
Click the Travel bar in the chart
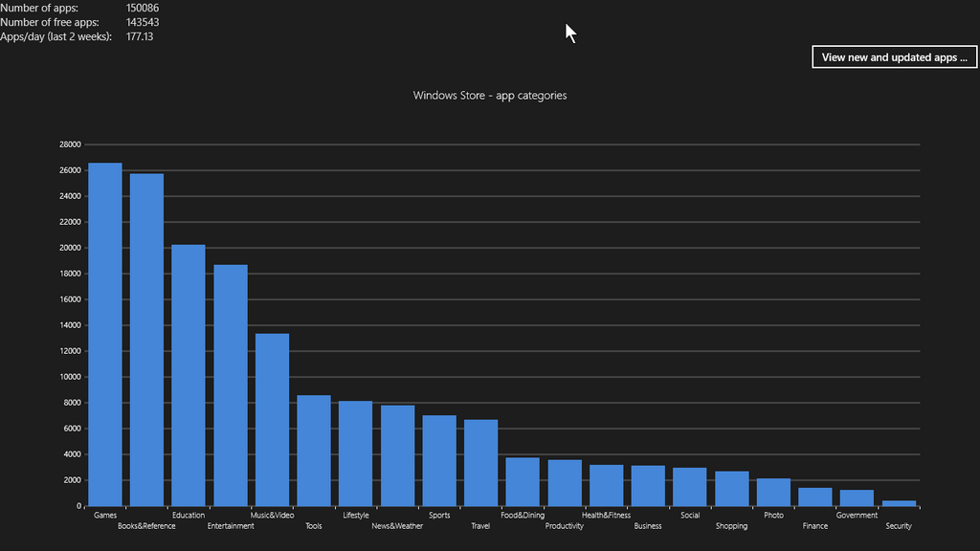[x=481, y=463]
